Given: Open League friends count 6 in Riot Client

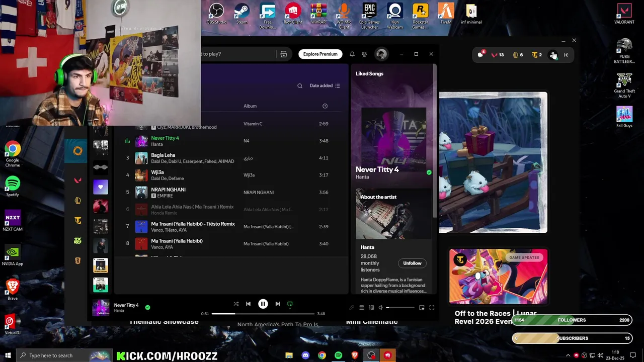Looking at the screenshot, I should tap(518, 55).
